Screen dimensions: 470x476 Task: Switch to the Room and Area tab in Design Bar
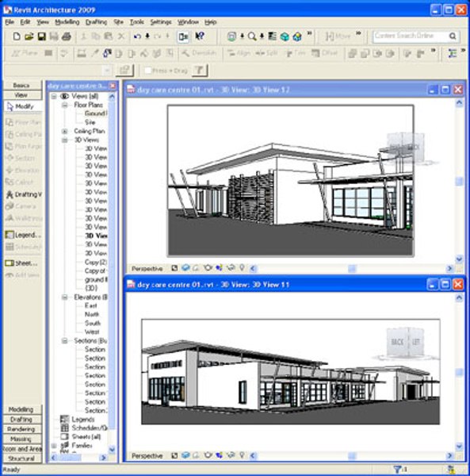pyautogui.click(x=21, y=449)
